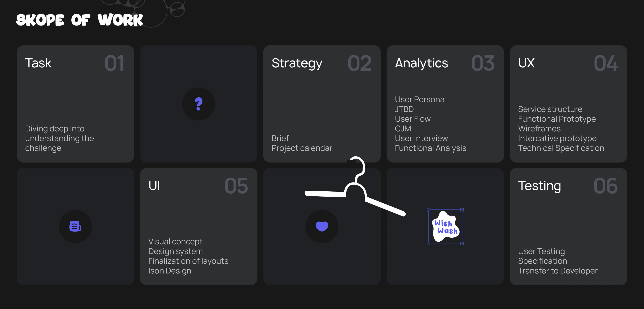Click top-left selection handle of Wish Wash sticker
644x309 pixels.
428,210
